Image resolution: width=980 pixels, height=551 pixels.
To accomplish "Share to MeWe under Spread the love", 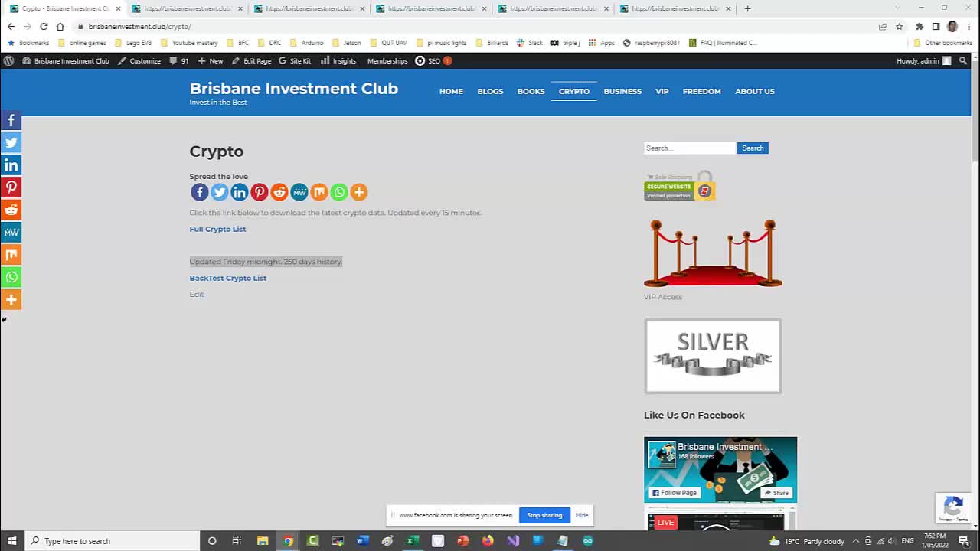I will click(299, 192).
